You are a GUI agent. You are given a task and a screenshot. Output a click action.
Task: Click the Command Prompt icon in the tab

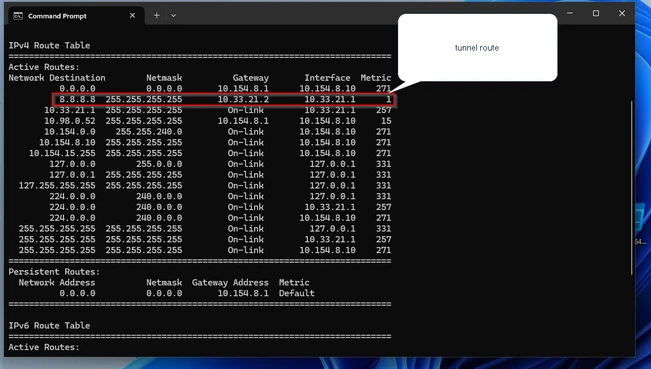(x=18, y=16)
